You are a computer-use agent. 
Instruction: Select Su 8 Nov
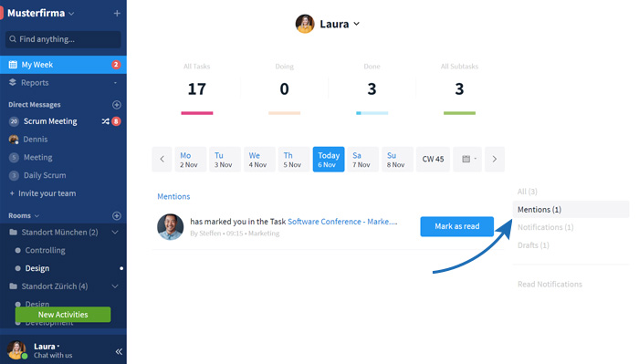397,160
